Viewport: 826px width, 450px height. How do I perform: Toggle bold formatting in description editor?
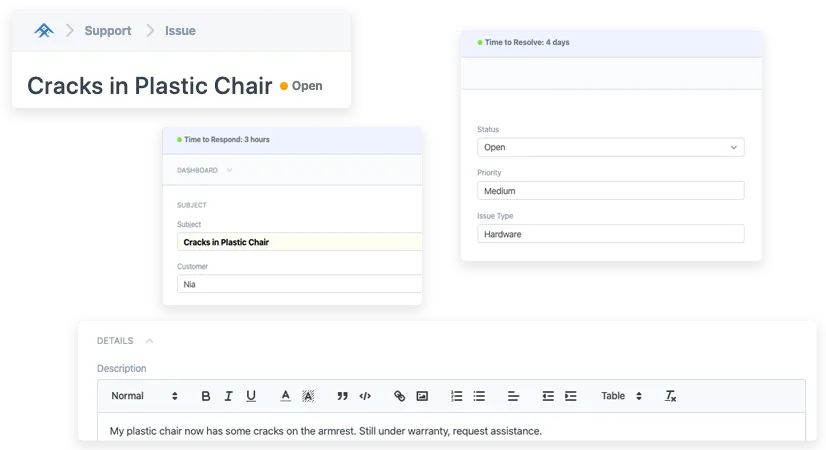(206, 396)
